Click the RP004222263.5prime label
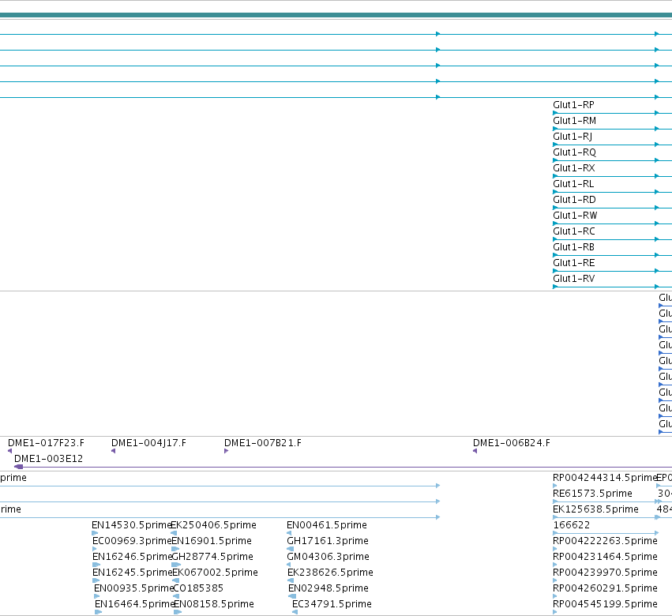Screen dimensions: 672x616 tap(605, 541)
